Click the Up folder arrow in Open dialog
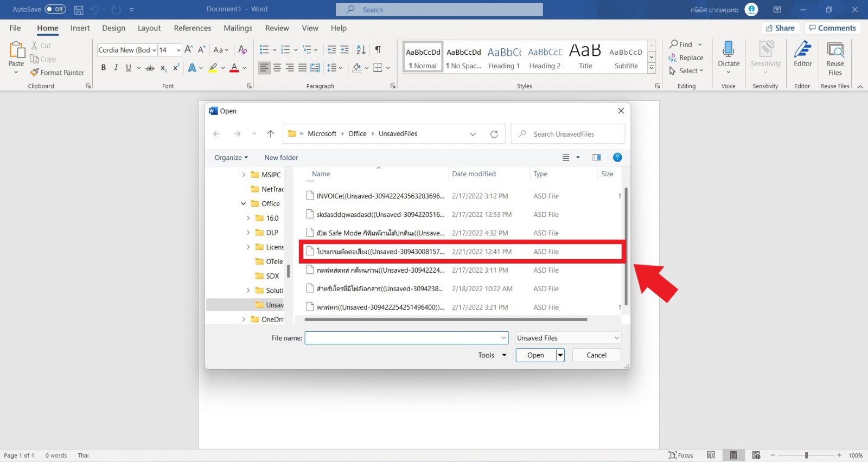Image resolution: width=868 pixels, height=462 pixels. point(271,134)
